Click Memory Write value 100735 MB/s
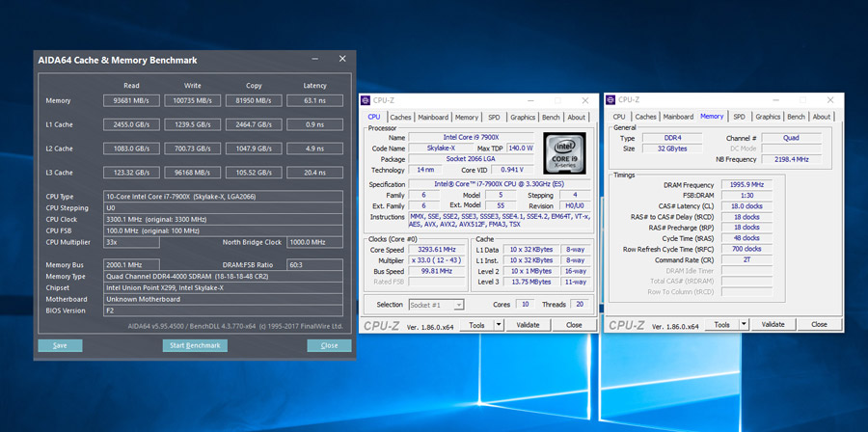 [193, 100]
